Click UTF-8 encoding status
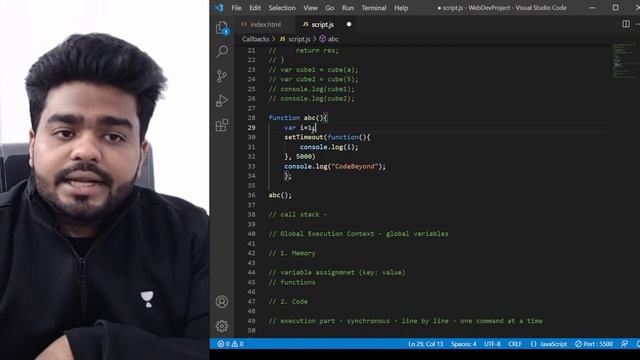The height and width of the screenshot is (360, 640). coord(492,344)
